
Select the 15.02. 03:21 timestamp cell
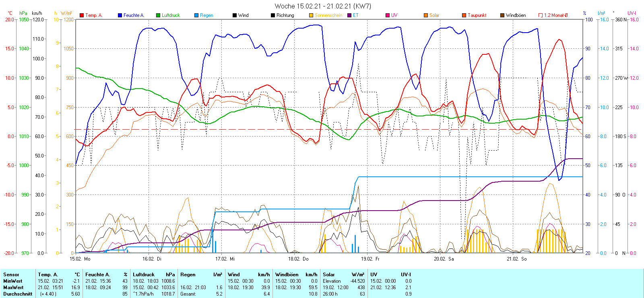tap(50, 281)
